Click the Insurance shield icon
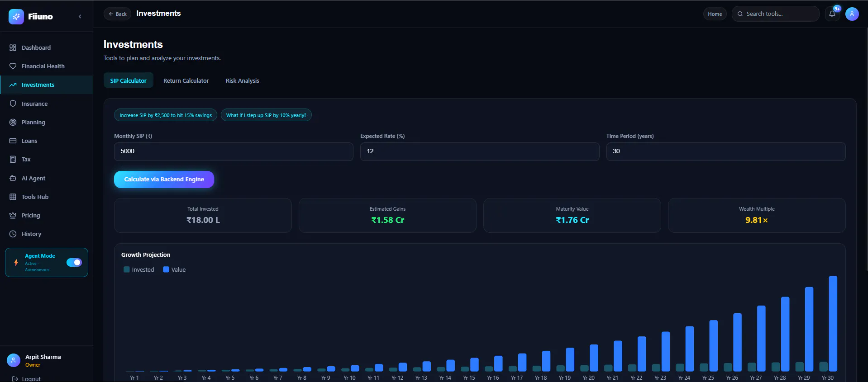 tap(13, 104)
